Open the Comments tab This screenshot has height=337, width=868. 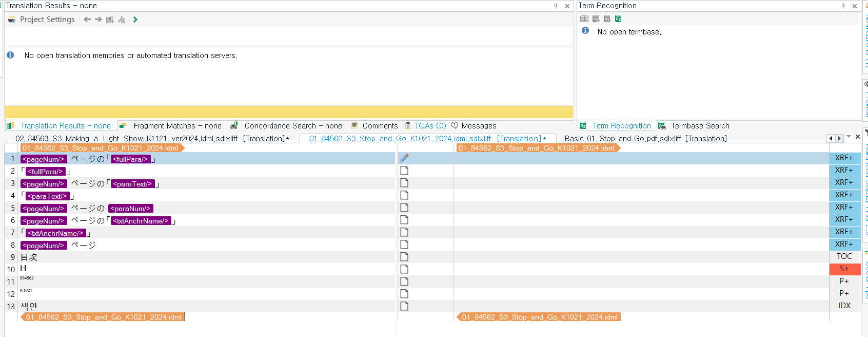click(x=374, y=126)
